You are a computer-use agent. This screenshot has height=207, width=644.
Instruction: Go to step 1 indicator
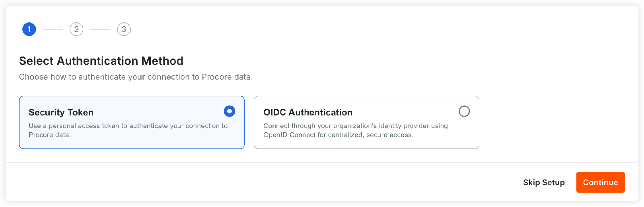29,29
